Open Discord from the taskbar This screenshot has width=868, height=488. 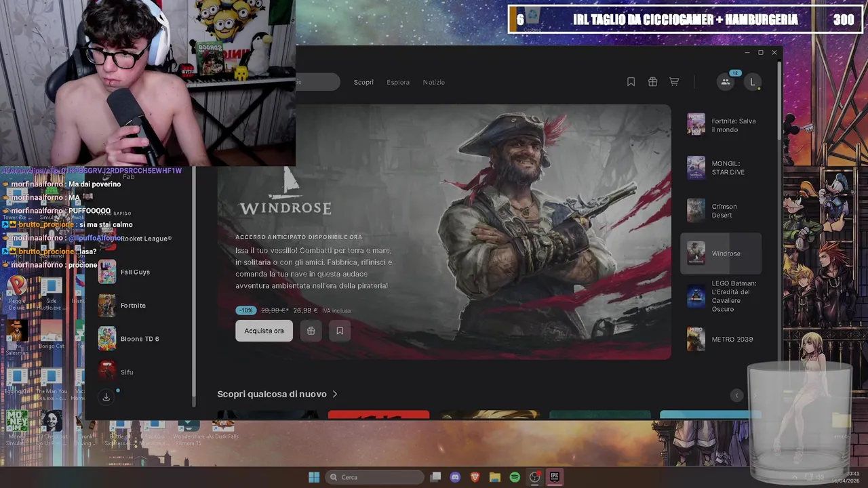click(456, 477)
